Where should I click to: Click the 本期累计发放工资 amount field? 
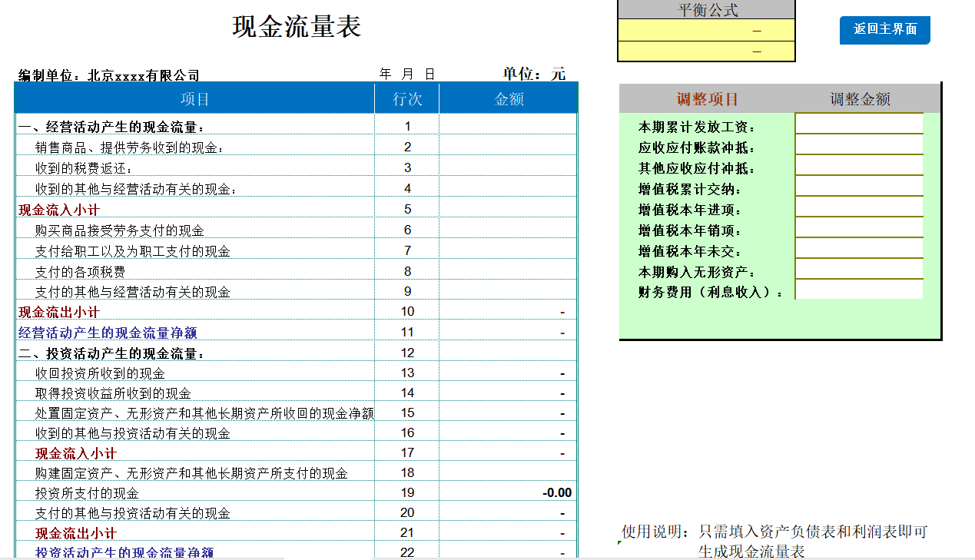(858, 122)
